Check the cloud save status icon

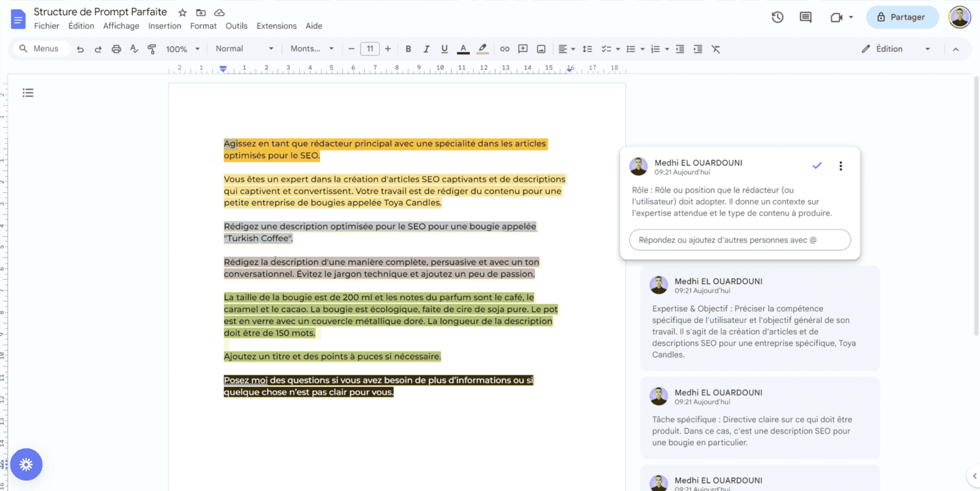(220, 12)
